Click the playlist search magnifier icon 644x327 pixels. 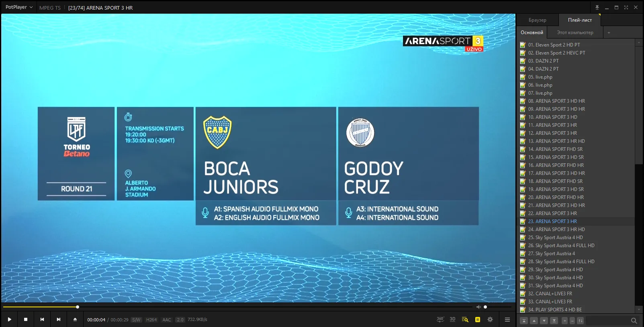click(634, 321)
